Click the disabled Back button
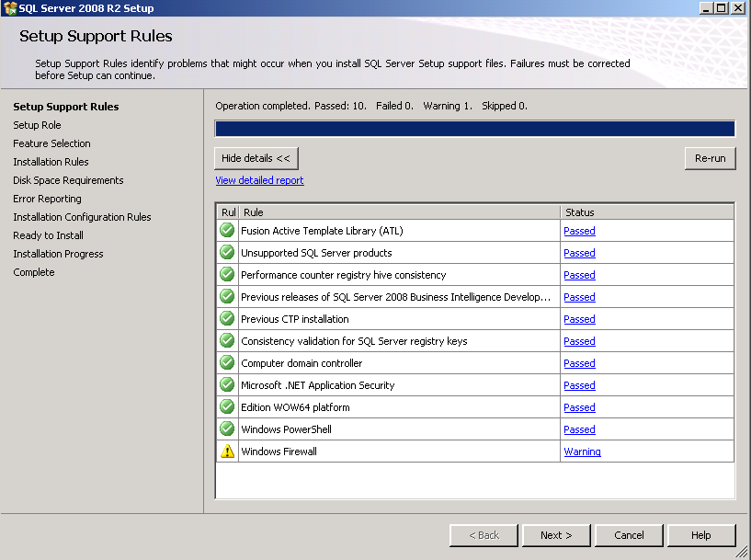Screen dimensions: 751x560 click(484, 535)
